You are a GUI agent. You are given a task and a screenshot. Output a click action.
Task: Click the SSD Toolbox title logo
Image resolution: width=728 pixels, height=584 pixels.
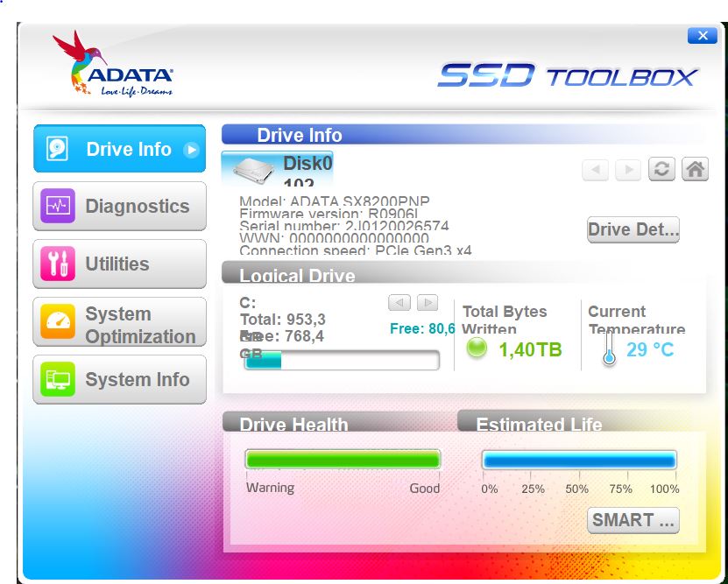point(568,75)
